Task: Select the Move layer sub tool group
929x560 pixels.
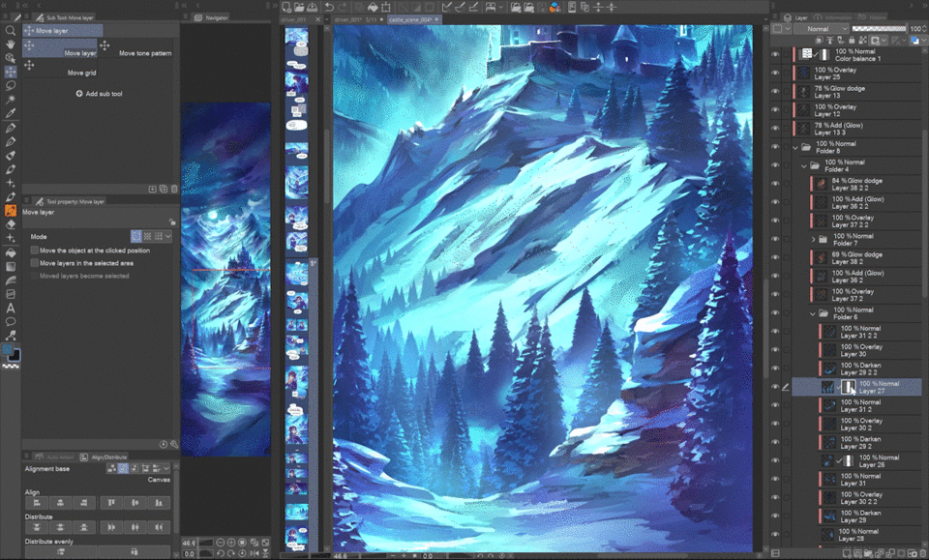Action: tap(63, 30)
